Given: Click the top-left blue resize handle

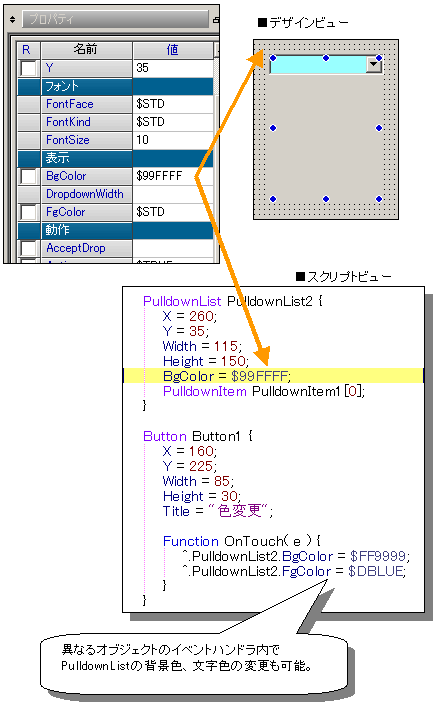Looking at the screenshot, I should pos(273,58).
